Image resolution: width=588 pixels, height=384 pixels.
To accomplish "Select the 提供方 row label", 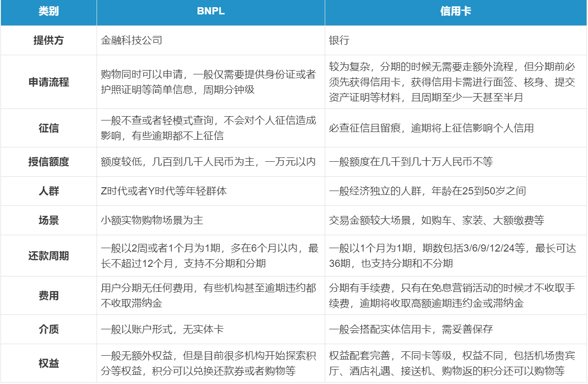I will tap(48, 40).
